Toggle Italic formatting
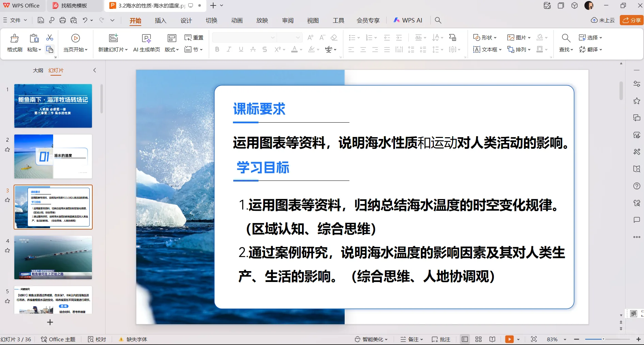Screen dimensions: 644x345 (229, 49)
